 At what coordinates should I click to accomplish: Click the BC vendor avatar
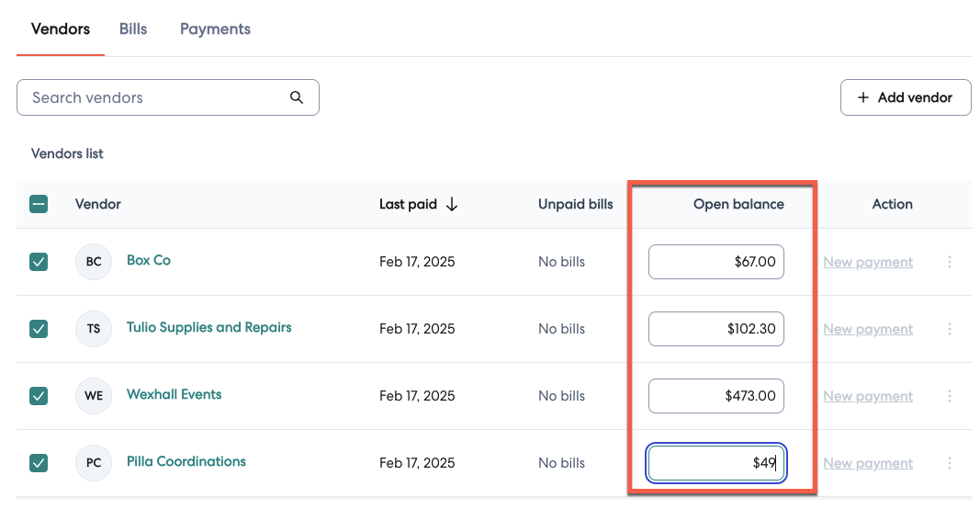[x=94, y=262]
